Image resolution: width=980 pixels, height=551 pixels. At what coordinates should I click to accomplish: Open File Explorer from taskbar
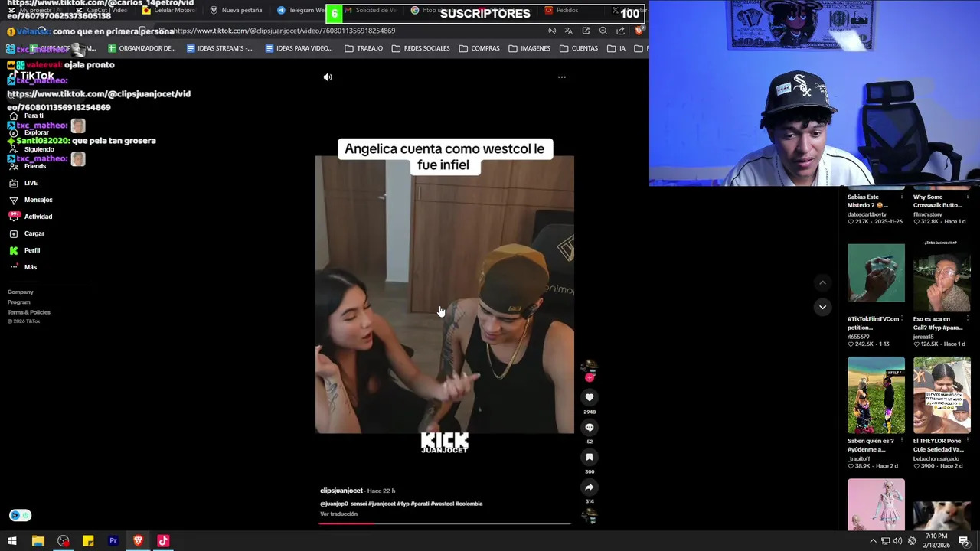click(38, 541)
